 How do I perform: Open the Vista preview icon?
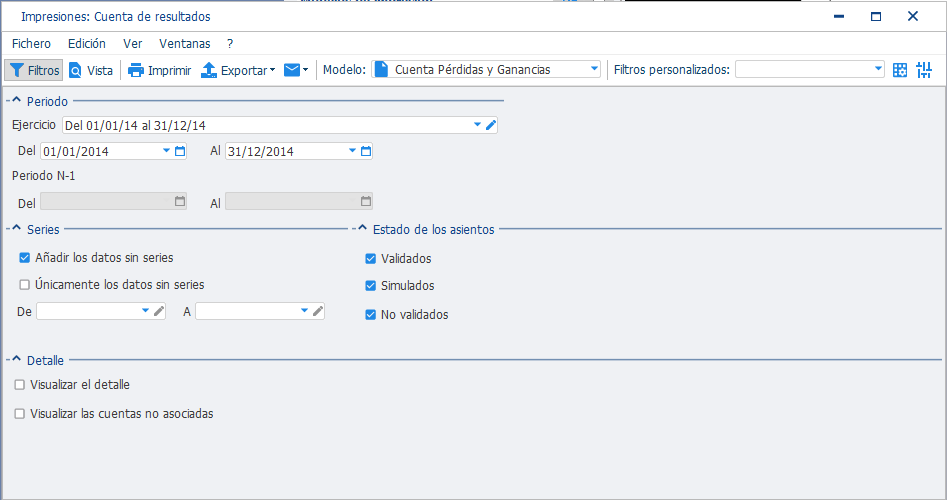tap(75, 70)
